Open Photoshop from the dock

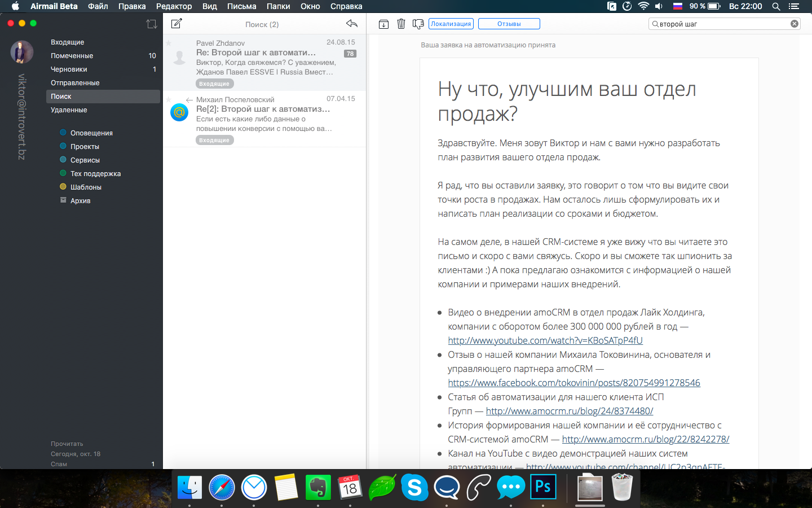pyautogui.click(x=543, y=487)
